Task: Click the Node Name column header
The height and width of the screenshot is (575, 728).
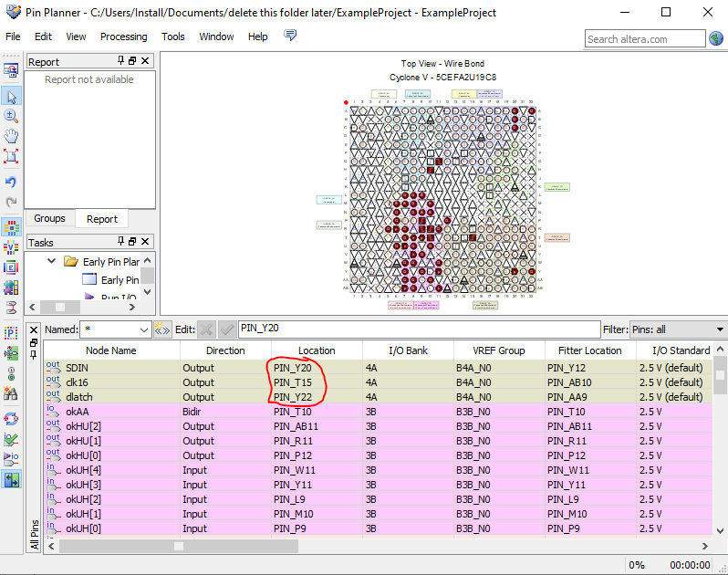Action: [110, 350]
